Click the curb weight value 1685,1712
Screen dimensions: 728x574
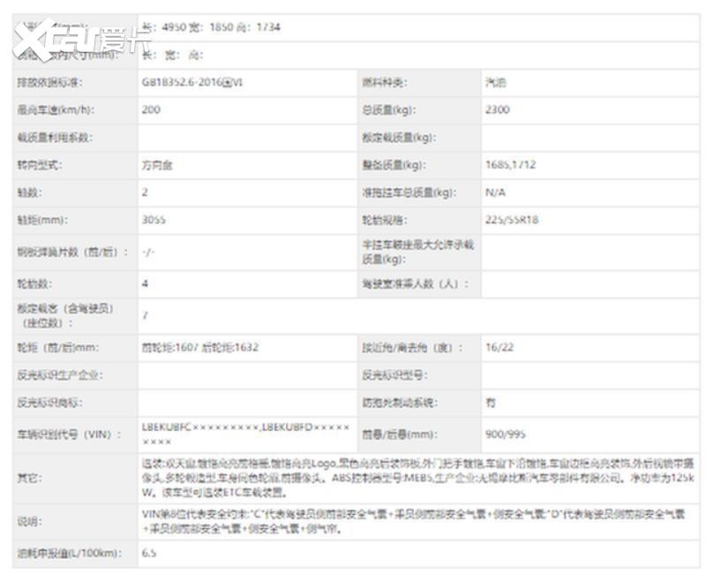point(510,165)
